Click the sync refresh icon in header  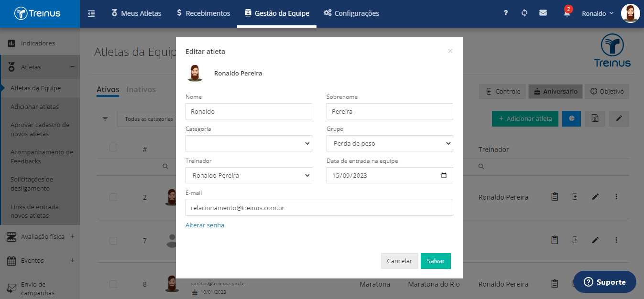tap(524, 13)
